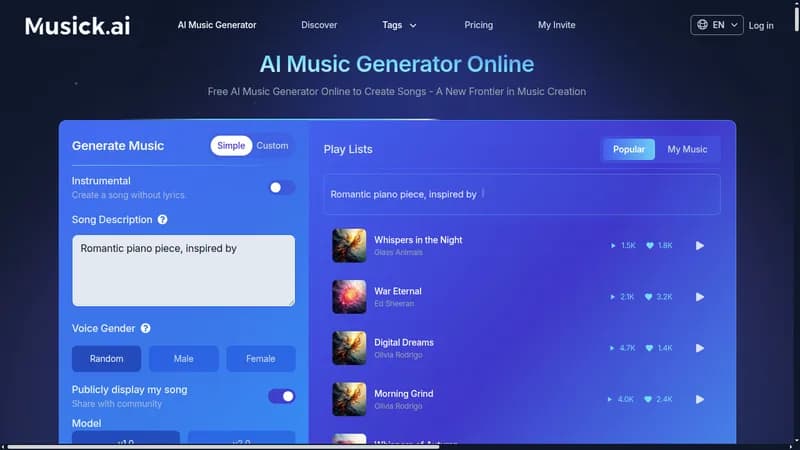The height and width of the screenshot is (450, 800).
Task: Open Digital Dreams cover thumbnail
Action: [349, 348]
